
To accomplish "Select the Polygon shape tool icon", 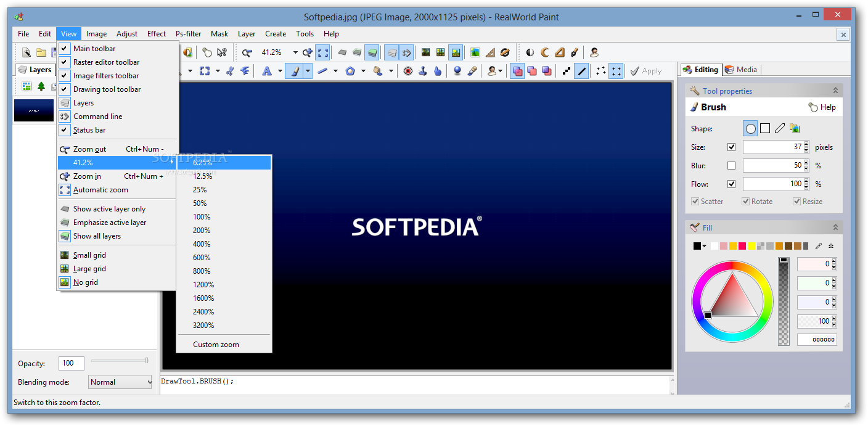I will click(350, 71).
